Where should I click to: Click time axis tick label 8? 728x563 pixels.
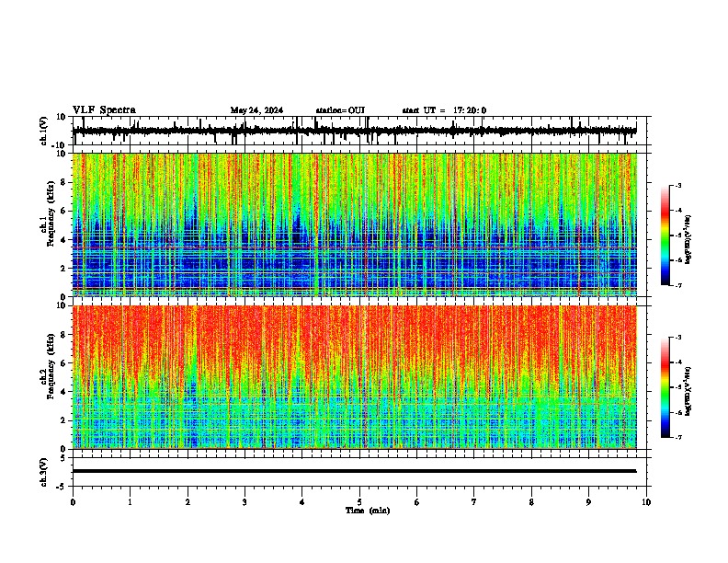point(531,502)
